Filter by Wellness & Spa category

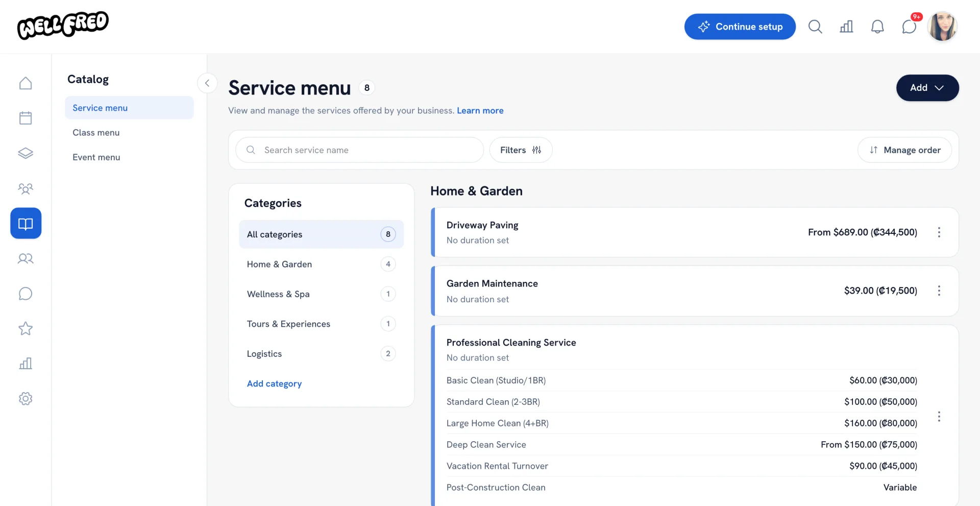click(x=321, y=294)
